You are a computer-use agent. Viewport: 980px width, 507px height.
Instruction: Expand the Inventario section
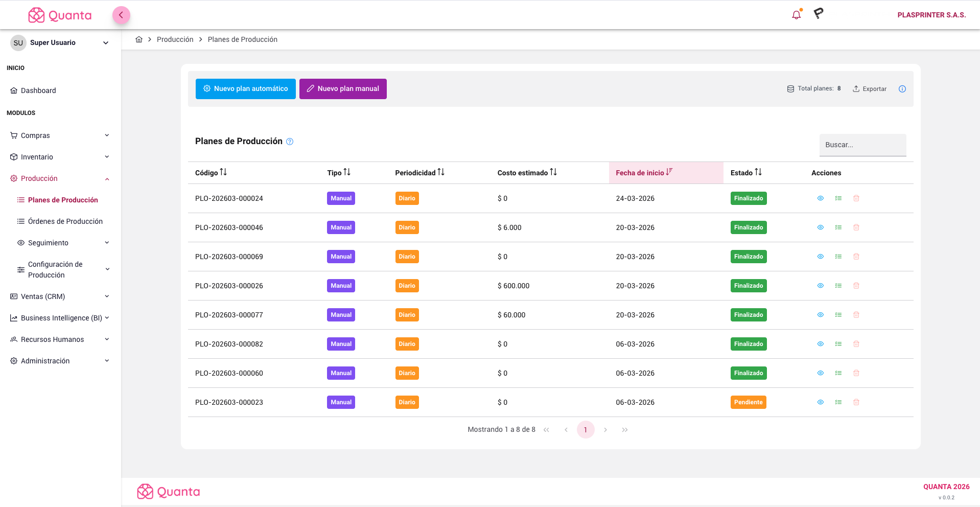point(59,157)
